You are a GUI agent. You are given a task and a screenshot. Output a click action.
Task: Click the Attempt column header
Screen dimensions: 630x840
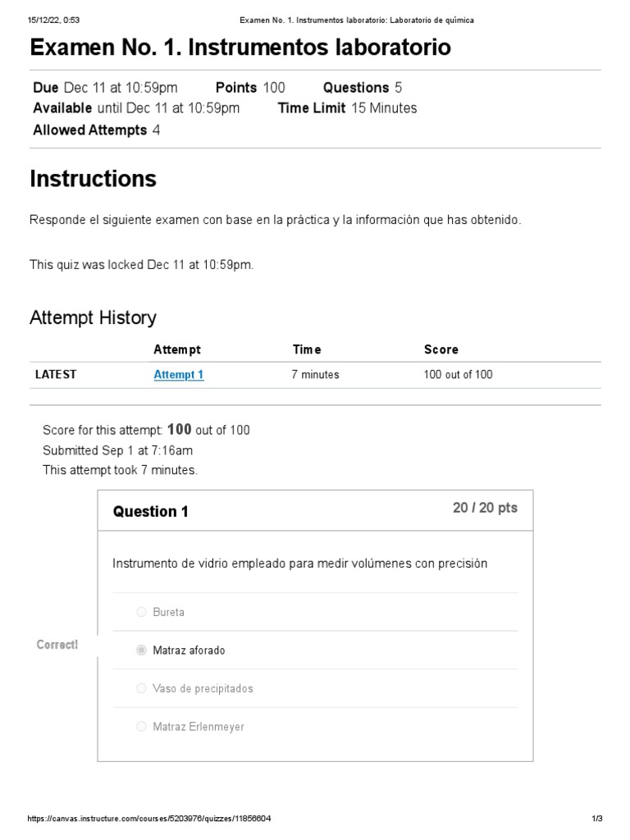pyautogui.click(x=176, y=349)
